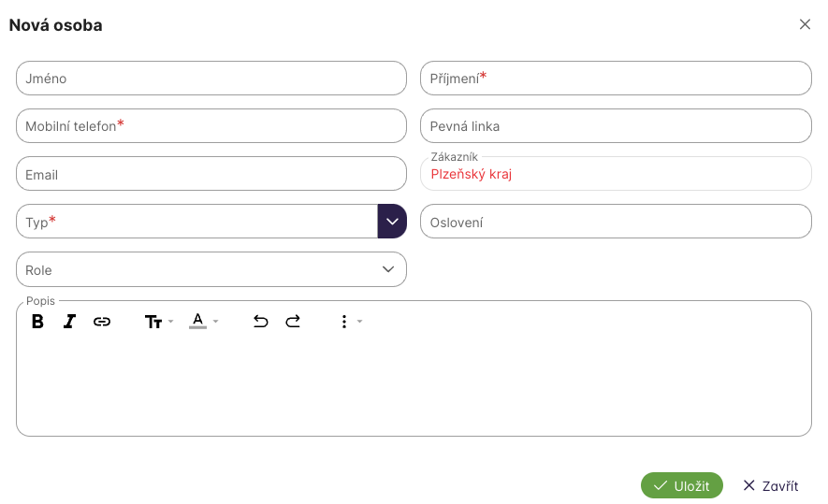The height and width of the screenshot is (504, 828).
Task: Click the Oslovení text field
Action: pyautogui.click(x=616, y=222)
